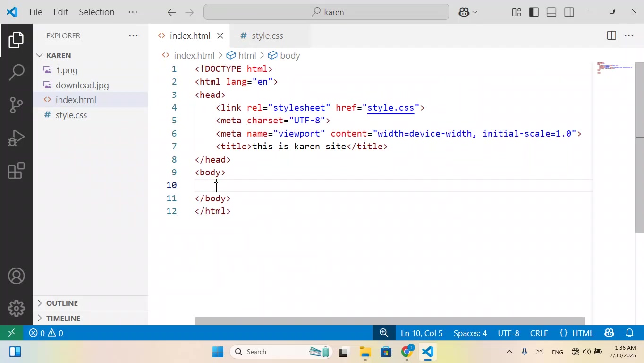644x363 pixels.
Task: Click the horizontal editor scrollbar
Action: pyautogui.click(x=390, y=321)
